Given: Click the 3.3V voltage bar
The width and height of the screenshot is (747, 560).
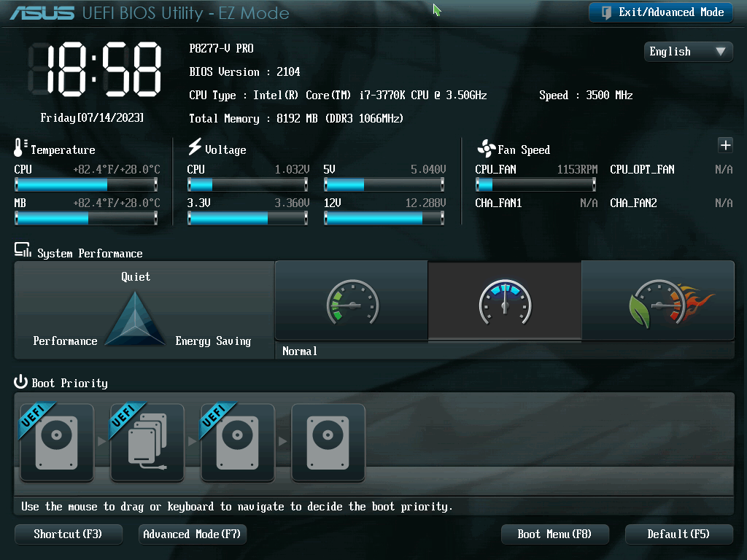Looking at the screenshot, I should coord(248,218).
